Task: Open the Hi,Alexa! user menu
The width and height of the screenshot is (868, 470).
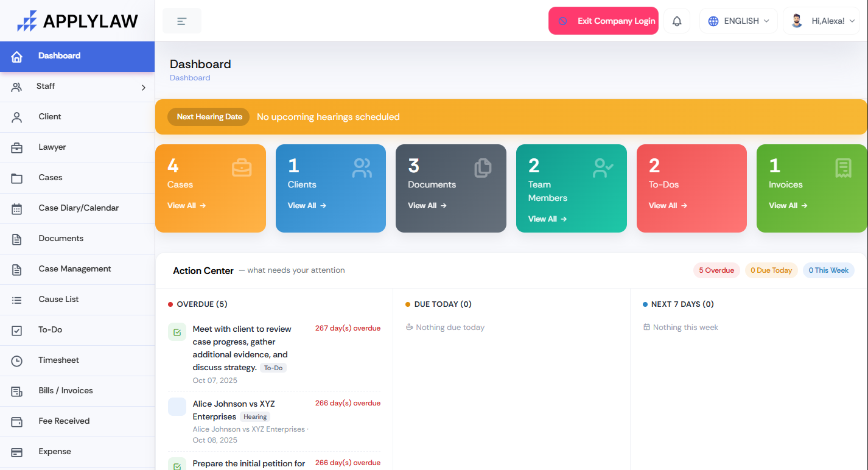Action: [822, 21]
